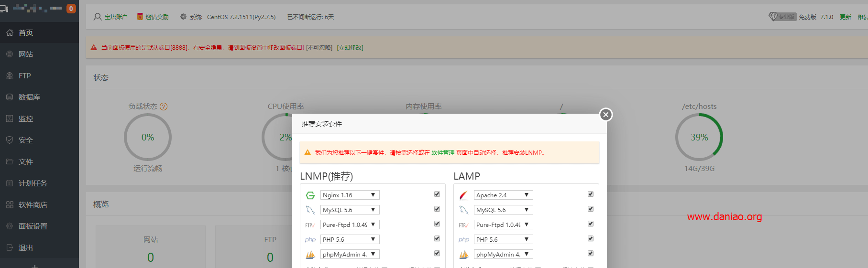This screenshot has height=268, width=868.
Task: Uncheck Nginx 1.16 checkbox in LNMP
Action: (437, 194)
